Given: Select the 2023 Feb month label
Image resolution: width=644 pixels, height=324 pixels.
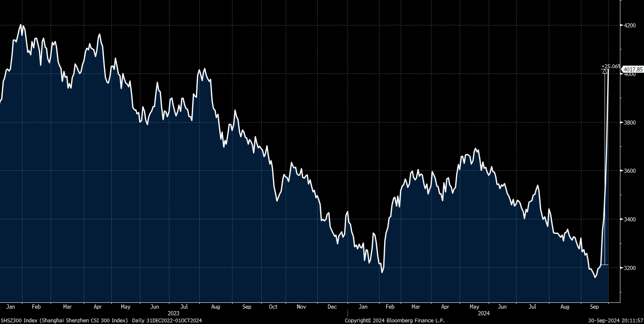Looking at the screenshot, I should pyautogui.click(x=37, y=307).
